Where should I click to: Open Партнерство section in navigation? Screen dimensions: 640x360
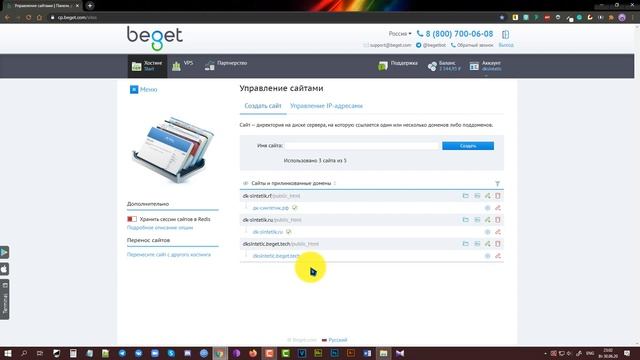[226, 66]
